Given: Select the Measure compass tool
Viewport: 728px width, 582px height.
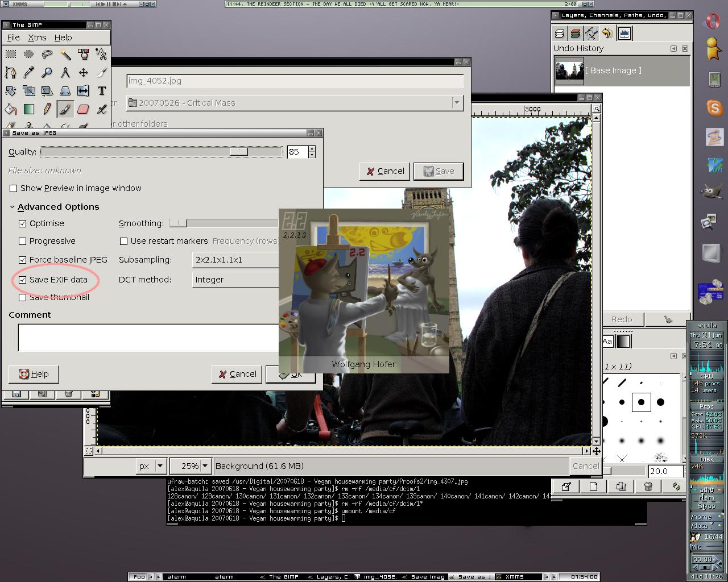Looking at the screenshot, I should click(x=65, y=72).
